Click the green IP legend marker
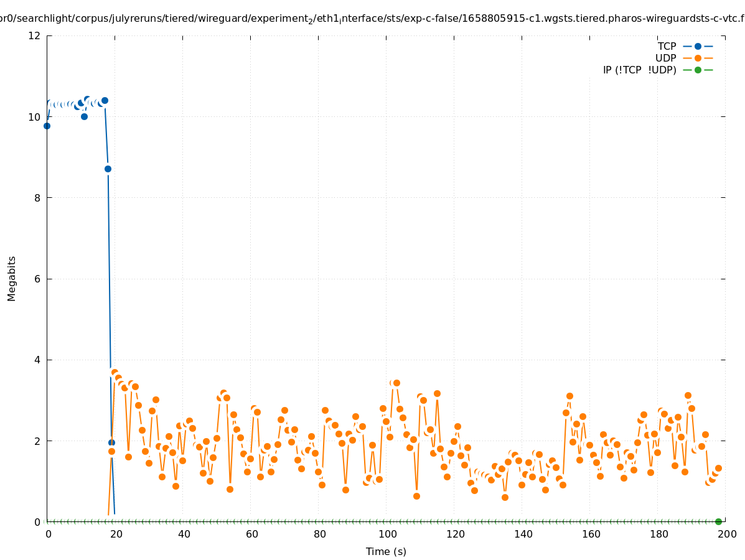Screen dimensions: 745x560 (698, 70)
